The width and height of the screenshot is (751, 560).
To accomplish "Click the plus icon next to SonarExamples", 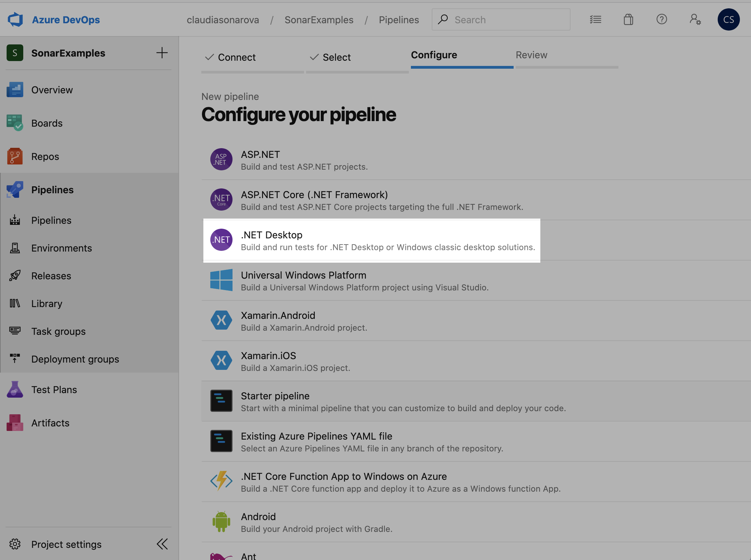I will (x=162, y=53).
